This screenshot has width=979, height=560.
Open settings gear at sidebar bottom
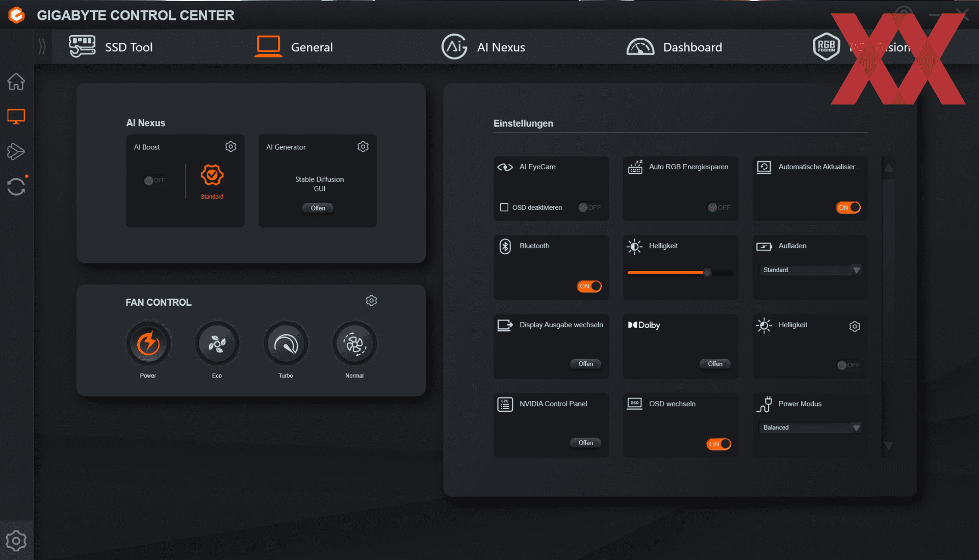tap(16, 541)
